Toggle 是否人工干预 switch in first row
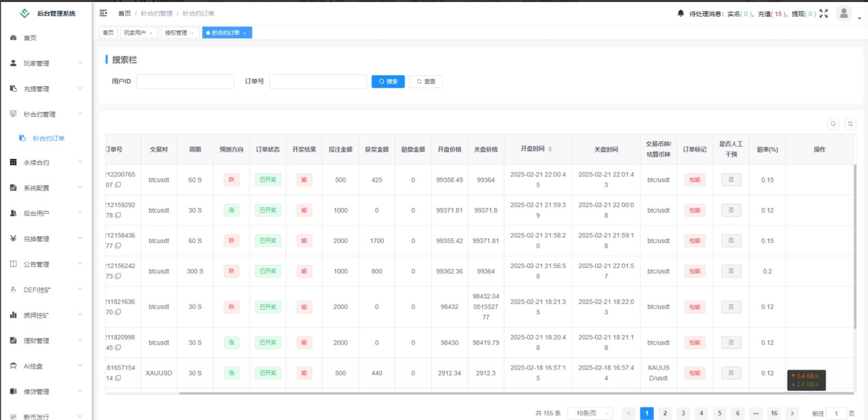868x420 pixels. coord(731,180)
